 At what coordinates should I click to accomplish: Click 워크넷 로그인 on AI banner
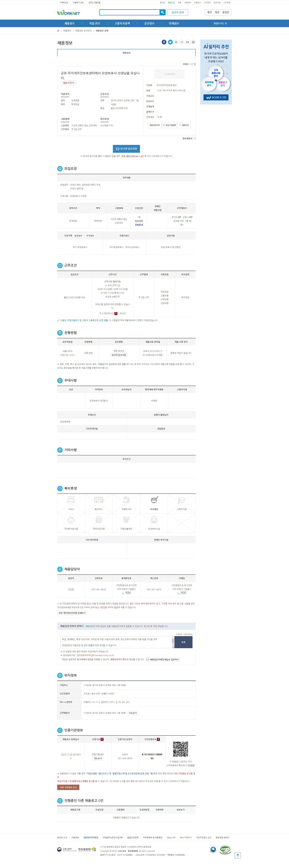click(x=216, y=97)
